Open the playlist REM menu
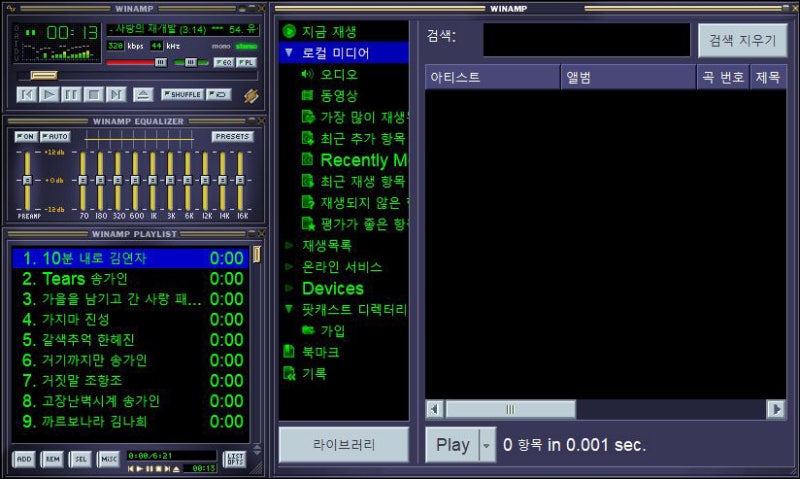800x479 pixels. click(53, 459)
